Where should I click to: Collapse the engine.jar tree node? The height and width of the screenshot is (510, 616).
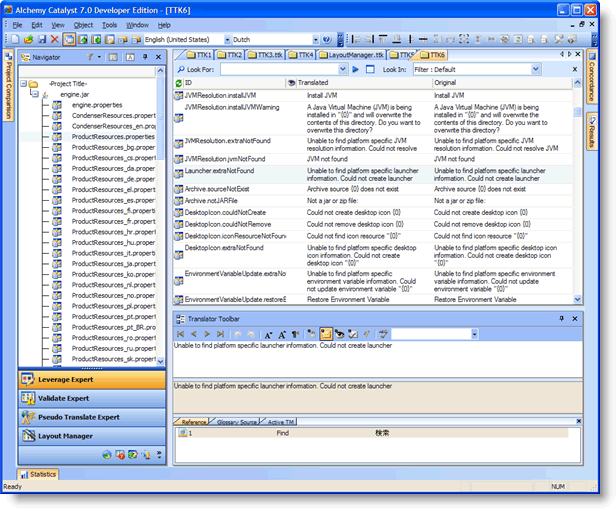click(35, 94)
